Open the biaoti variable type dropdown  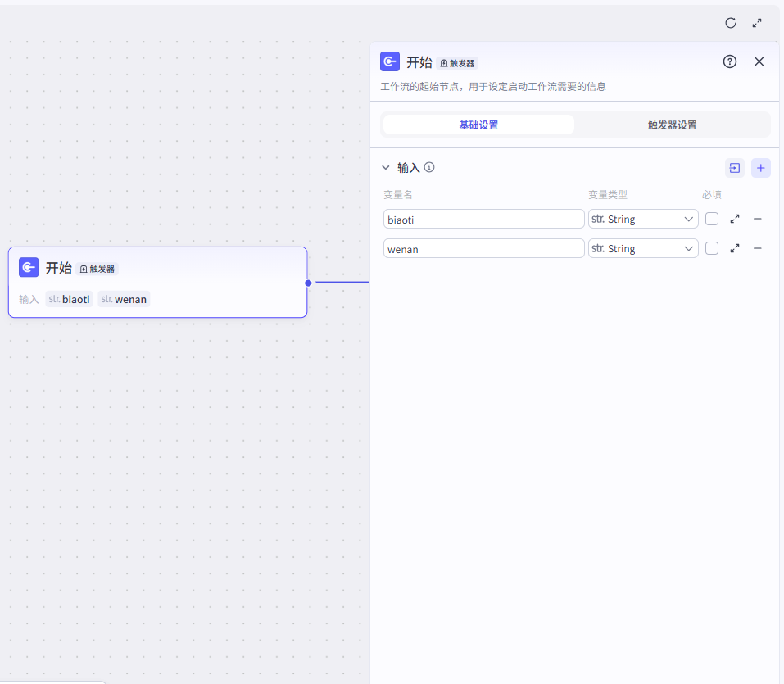[643, 219]
